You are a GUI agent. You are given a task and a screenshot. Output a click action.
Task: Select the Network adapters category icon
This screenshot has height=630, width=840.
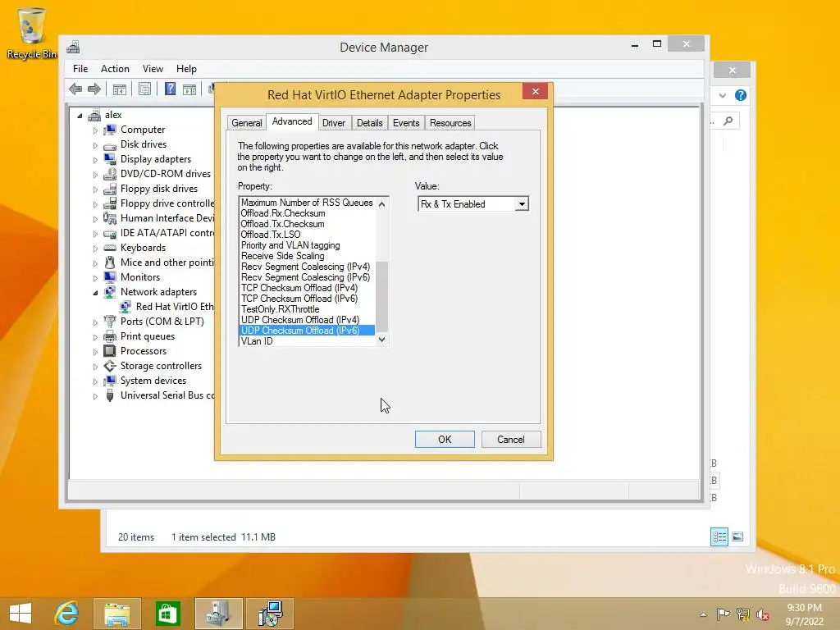110,292
